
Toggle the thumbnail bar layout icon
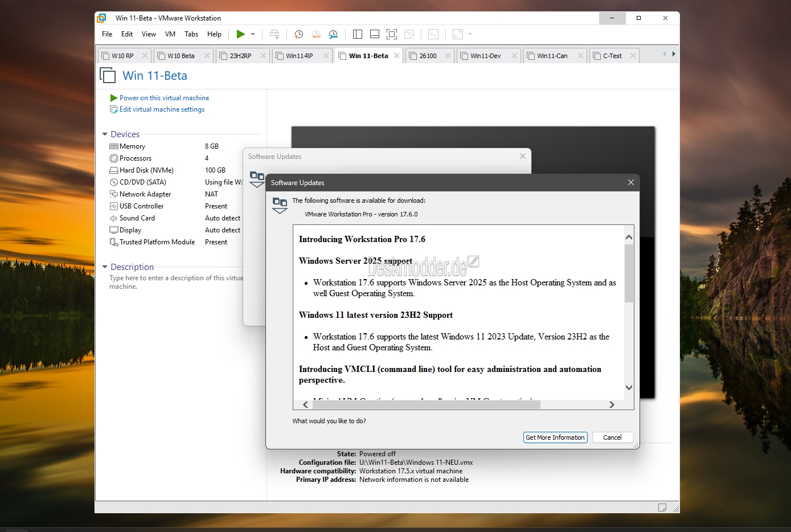(375, 34)
